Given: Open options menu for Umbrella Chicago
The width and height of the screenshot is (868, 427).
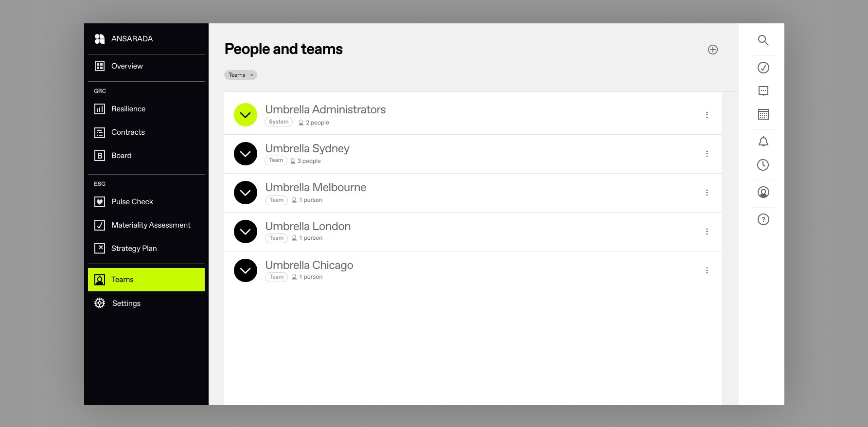Looking at the screenshot, I should click(707, 270).
